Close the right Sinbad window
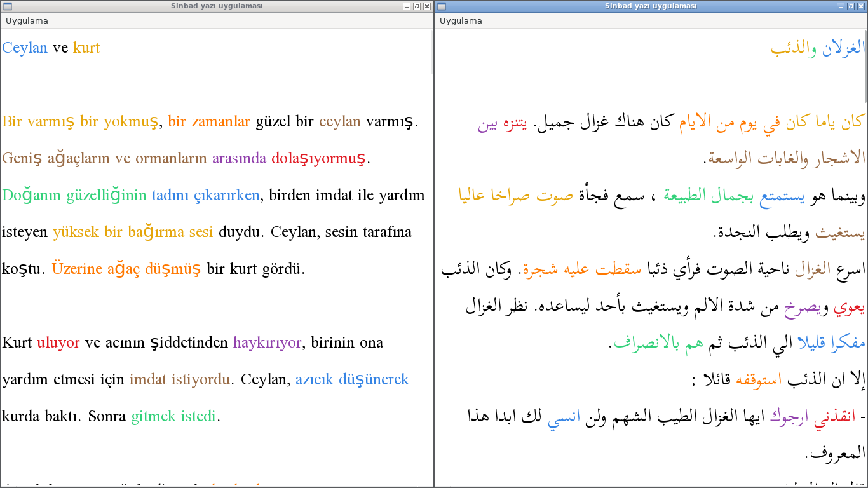 click(x=861, y=6)
